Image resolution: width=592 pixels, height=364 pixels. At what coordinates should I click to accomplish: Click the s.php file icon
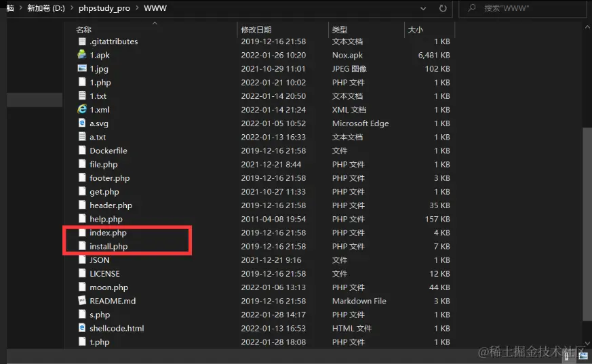click(x=82, y=315)
